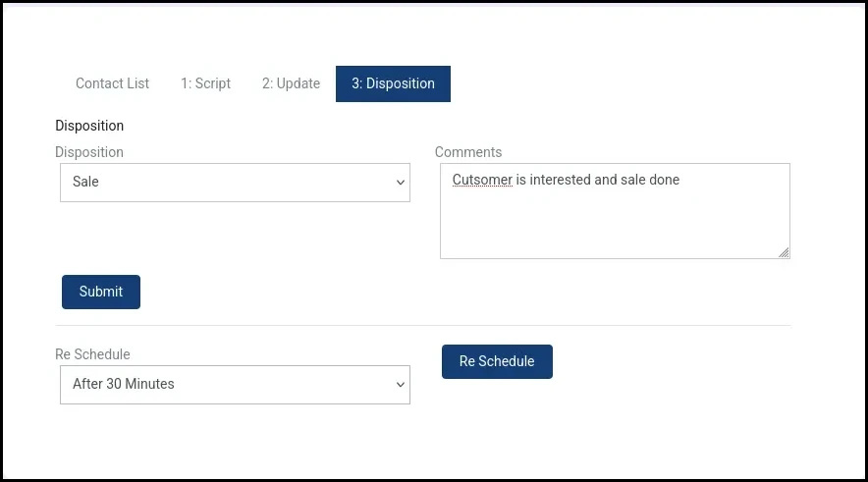The width and height of the screenshot is (868, 482).
Task: Click the horizontal divider below the Submit button
Action: point(422,325)
